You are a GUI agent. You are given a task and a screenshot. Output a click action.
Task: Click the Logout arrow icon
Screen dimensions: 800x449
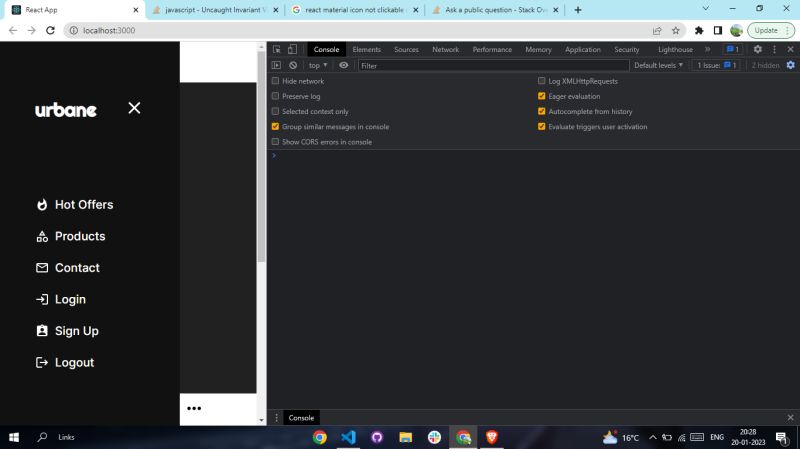tap(42, 363)
